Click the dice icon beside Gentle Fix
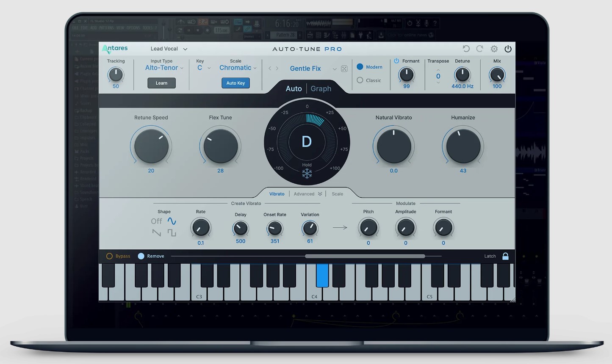The height and width of the screenshot is (364, 612). 344,69
